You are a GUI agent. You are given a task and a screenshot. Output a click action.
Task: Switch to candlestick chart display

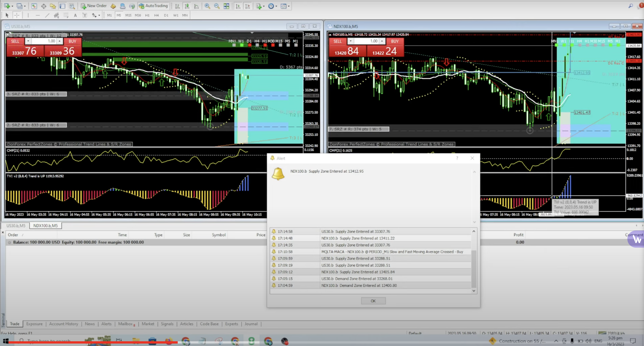click(x=187, y=6)
